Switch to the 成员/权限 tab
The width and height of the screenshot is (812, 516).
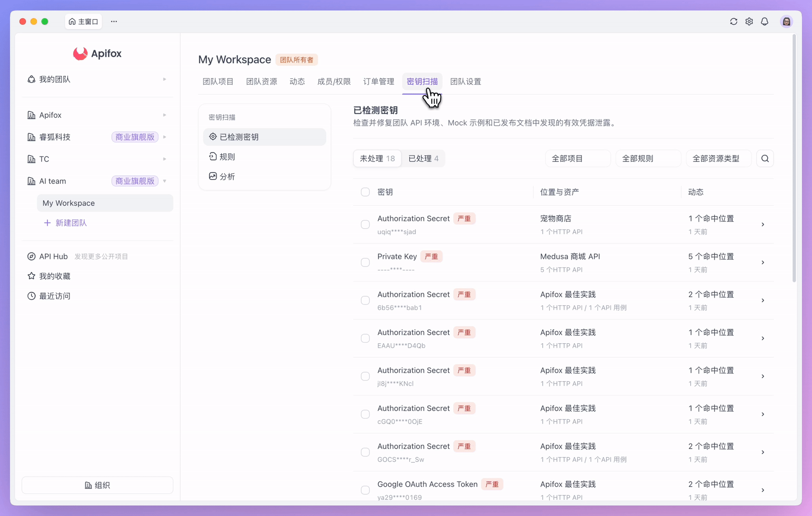[334, 82]
